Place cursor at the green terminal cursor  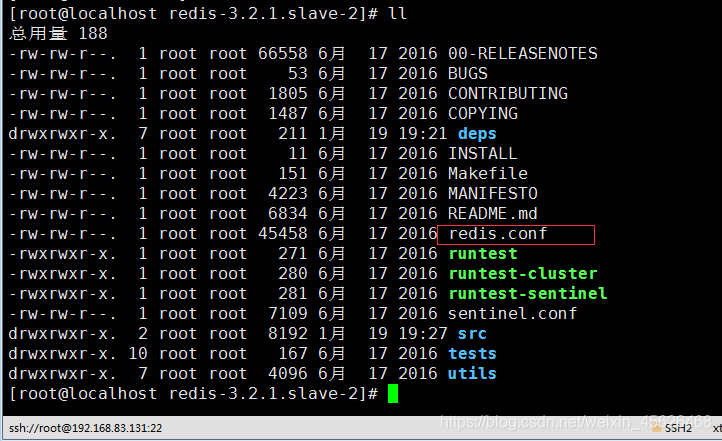tap(393, 394)
